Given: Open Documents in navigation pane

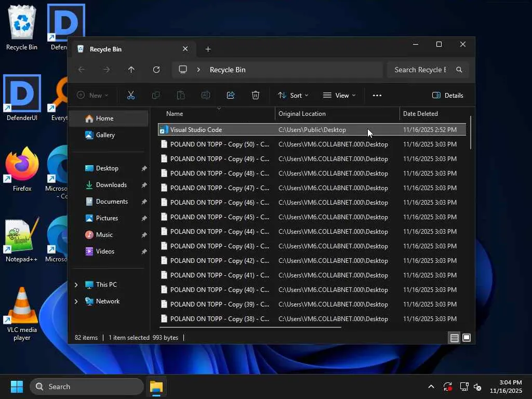Looking at the screenshot, I should (x=109, y=202).
